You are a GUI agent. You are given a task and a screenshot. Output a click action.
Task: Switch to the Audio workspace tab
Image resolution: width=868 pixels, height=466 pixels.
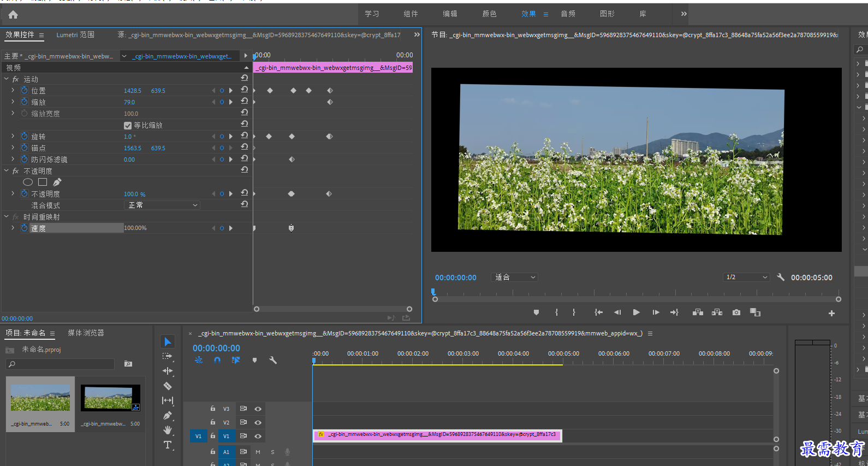[x=568, y=14]
